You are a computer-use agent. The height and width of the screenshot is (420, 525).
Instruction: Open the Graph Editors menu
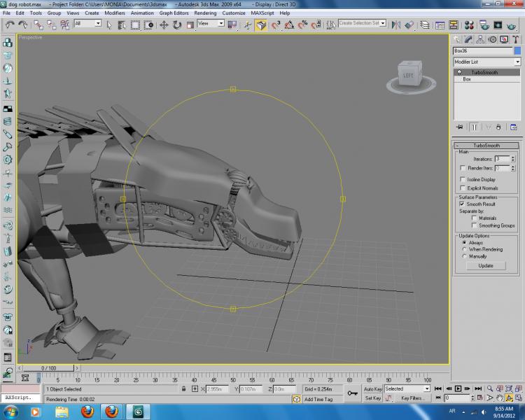[x=173, y=13]
